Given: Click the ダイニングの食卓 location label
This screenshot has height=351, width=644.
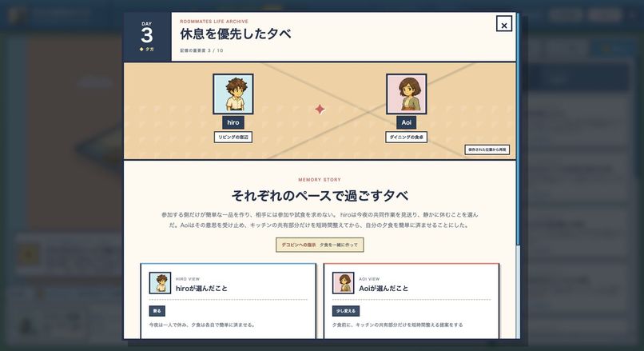Looking at the screenshot, I should (x=406, y=138).
